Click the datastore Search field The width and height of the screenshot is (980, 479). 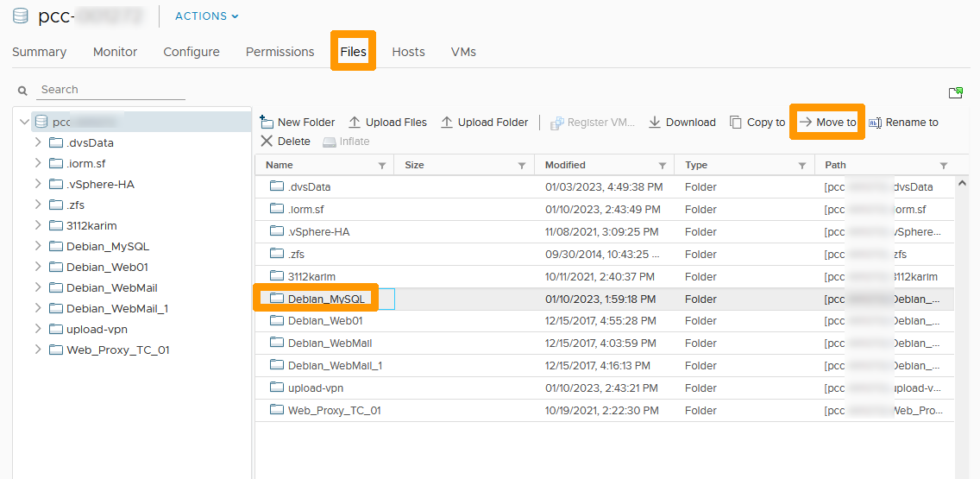tap(112, 90)
